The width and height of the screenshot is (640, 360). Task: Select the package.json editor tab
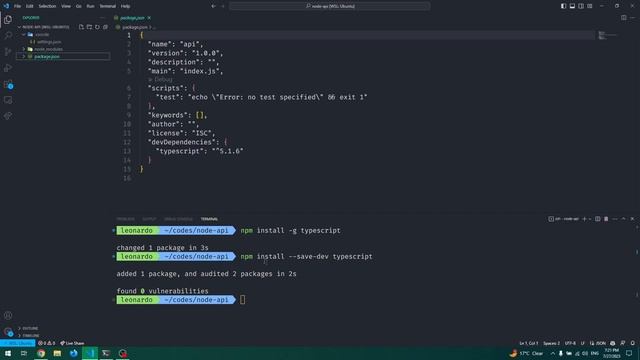click(132, 18)
